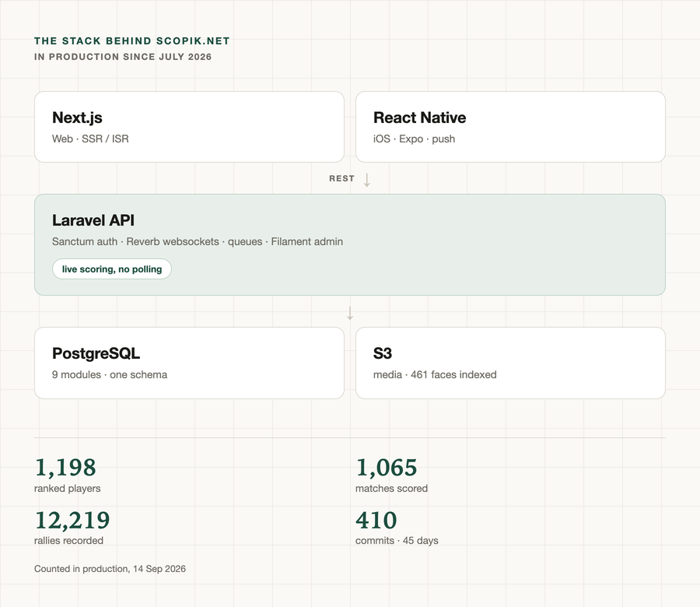Select the Sanctum auth Reverb websockets line
This screenshot has height=607, width=700.
point(198,242)
